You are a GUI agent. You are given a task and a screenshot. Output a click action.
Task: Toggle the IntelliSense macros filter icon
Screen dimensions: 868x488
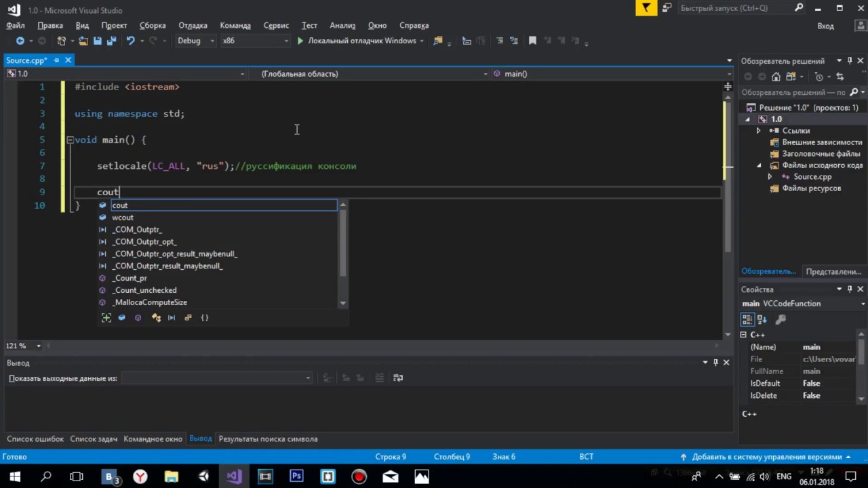point(172,317)
